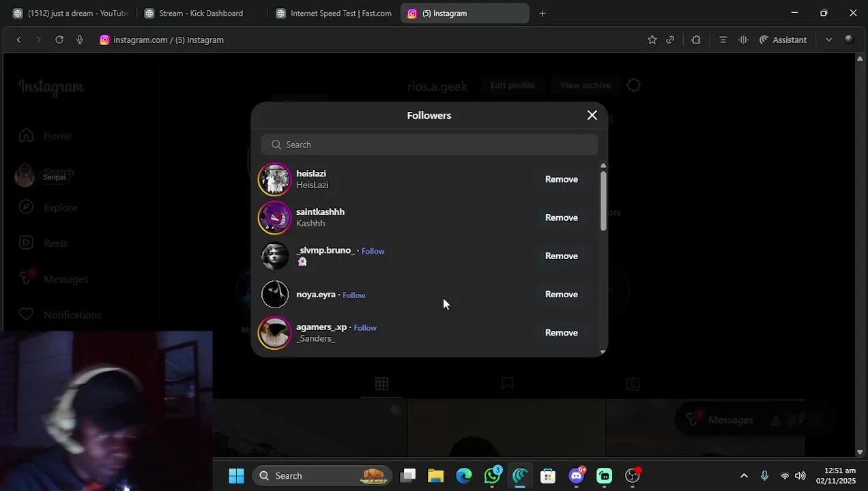The image size is (868, 491).
Task: Go back in browser history
Action: pos(18,40)
